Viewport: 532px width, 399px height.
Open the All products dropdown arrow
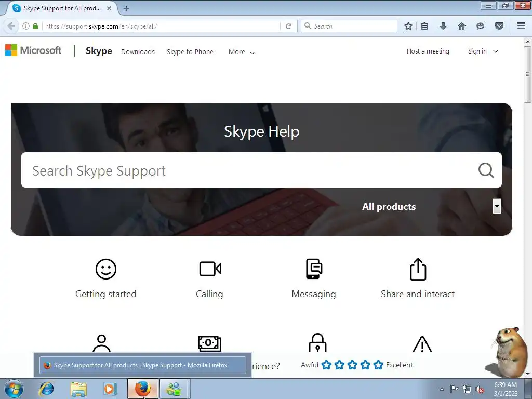coord(497,206)
